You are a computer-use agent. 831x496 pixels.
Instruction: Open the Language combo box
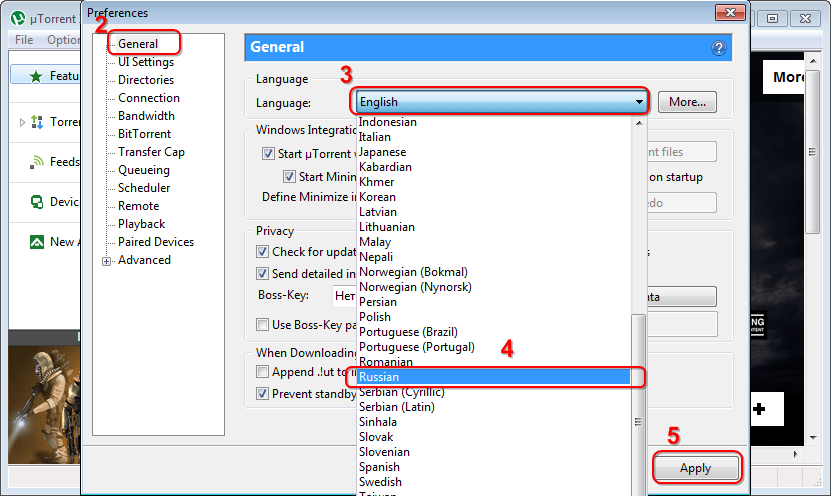pos(501,102)
